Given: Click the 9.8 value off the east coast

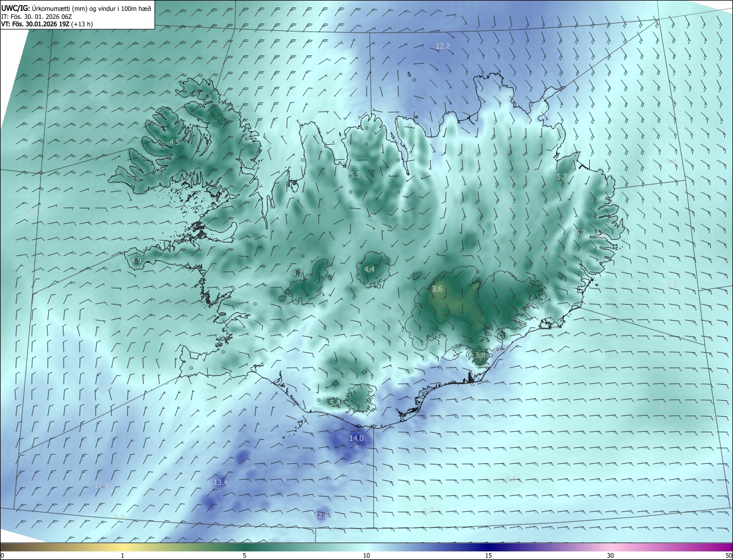Looking at the screenshot, I should (671, 161).
